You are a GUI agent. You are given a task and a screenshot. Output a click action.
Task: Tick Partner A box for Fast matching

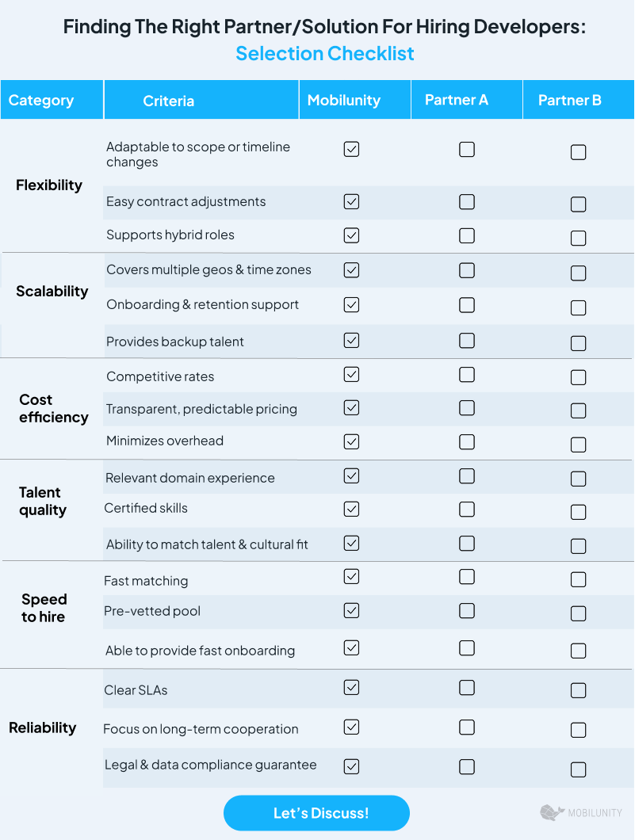tap(467, 576)
